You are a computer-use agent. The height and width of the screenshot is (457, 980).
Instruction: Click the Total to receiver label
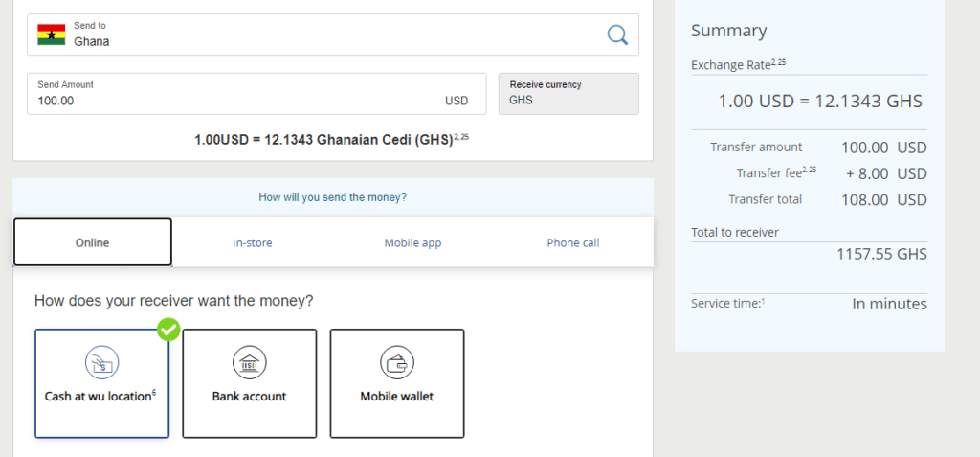(x=735, y=232)
